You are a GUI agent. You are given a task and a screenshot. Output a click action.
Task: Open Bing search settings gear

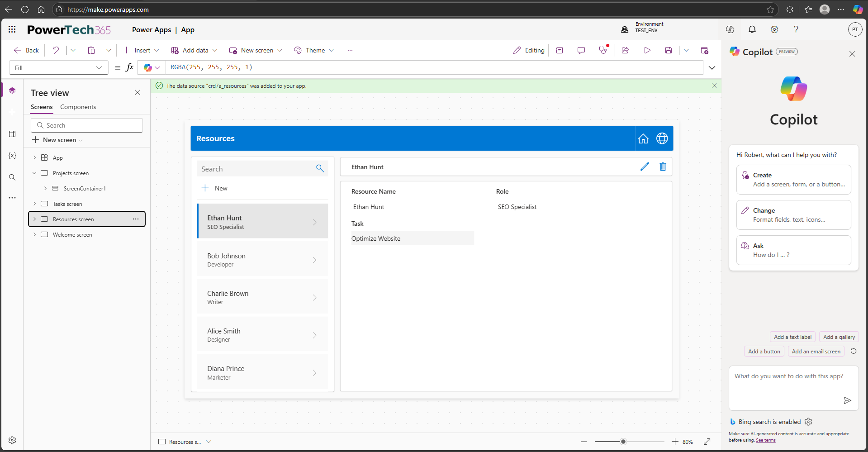[x=808, y=422]
